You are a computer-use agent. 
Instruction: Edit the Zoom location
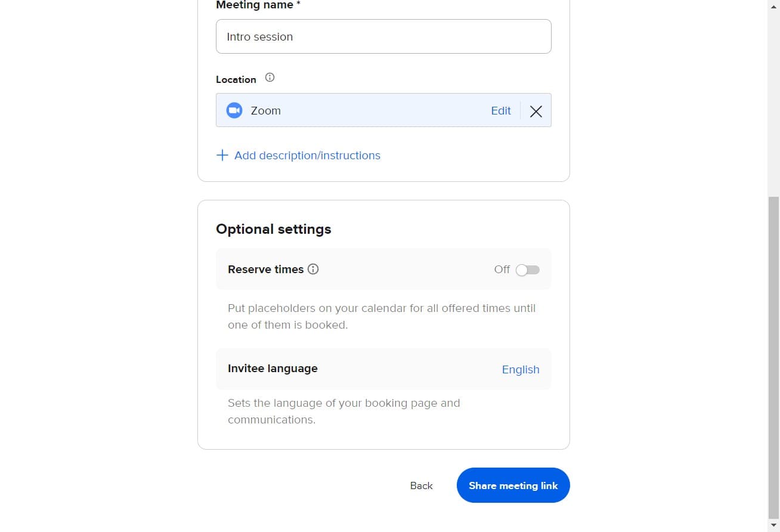tap(500, 110)
